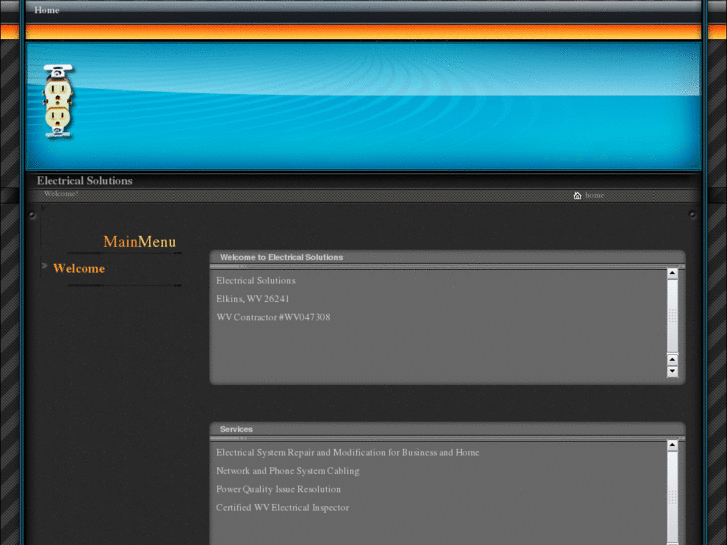Click 'Network and Phone System Cabling' line
This screenshot has height=545, width=727.
[287, 471]
